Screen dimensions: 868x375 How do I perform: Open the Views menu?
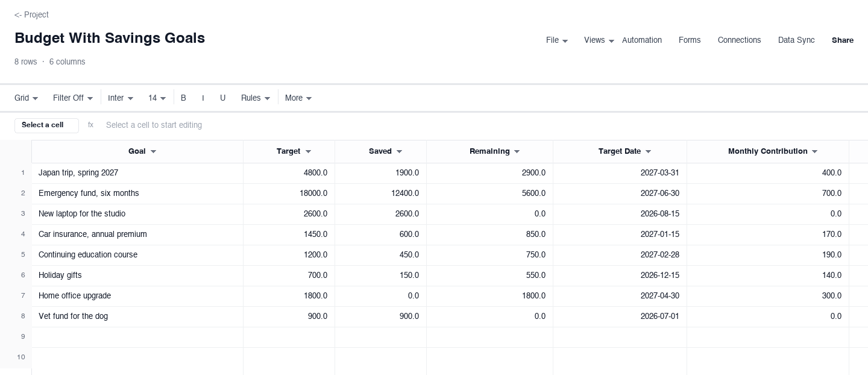[599, 40]
